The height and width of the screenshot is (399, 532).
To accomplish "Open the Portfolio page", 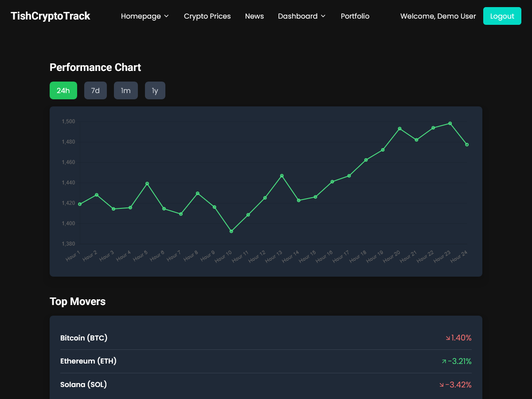I will [x=355, y=16].
